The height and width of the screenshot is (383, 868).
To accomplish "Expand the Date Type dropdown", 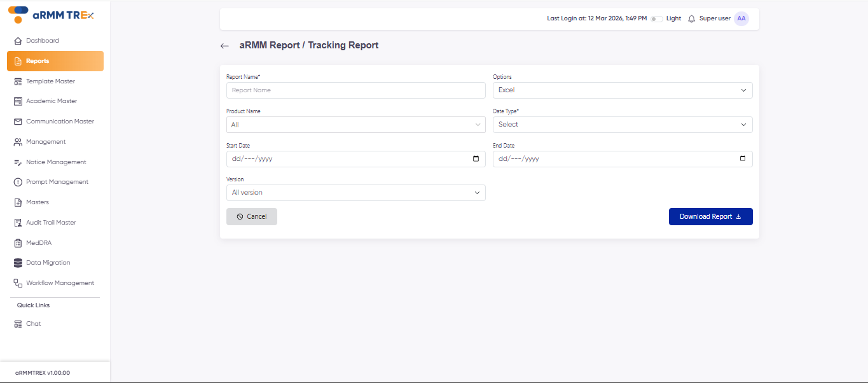I will (622, 124).
